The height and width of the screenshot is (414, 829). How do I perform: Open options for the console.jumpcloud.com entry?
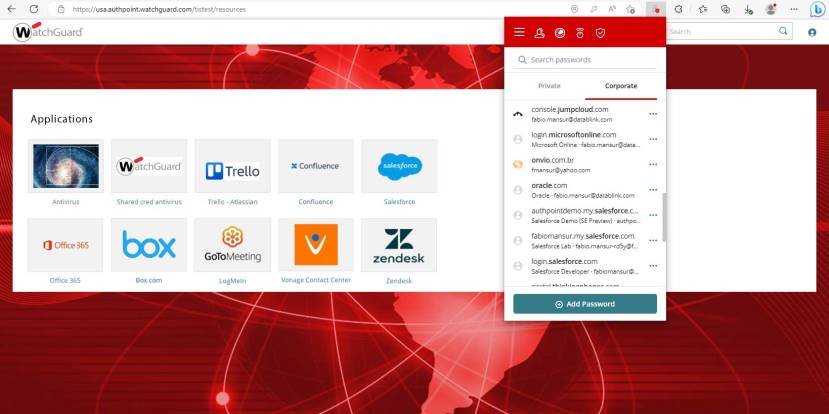coord(653,114)
